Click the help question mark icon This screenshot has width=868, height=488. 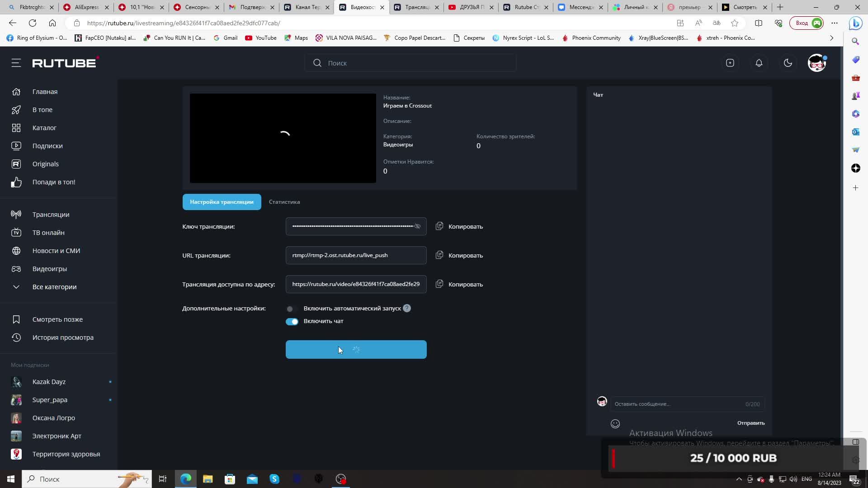point(407,308)
